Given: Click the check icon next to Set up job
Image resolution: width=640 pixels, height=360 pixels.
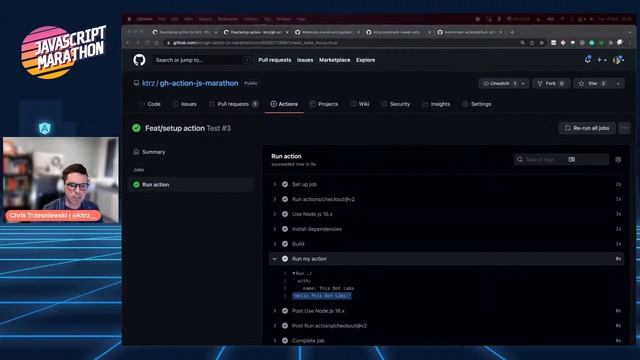Looking at the screenshot, I should click(285, 184).
